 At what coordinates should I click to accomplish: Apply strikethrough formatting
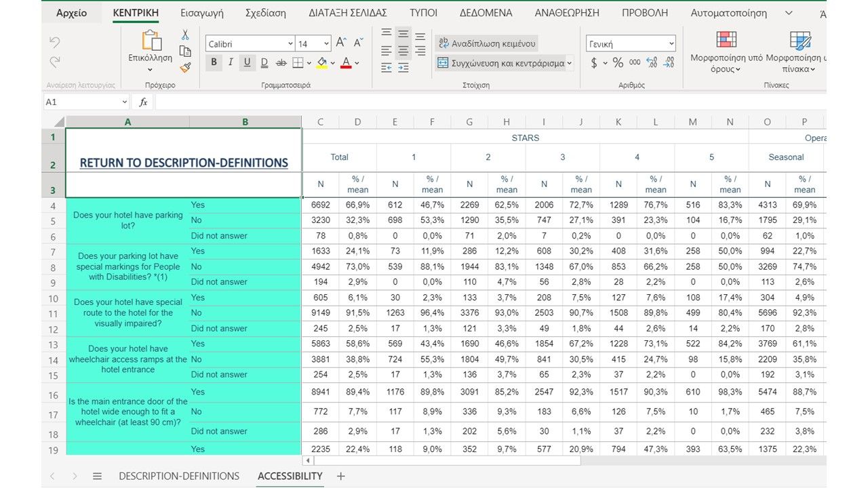tap(281, 63)
